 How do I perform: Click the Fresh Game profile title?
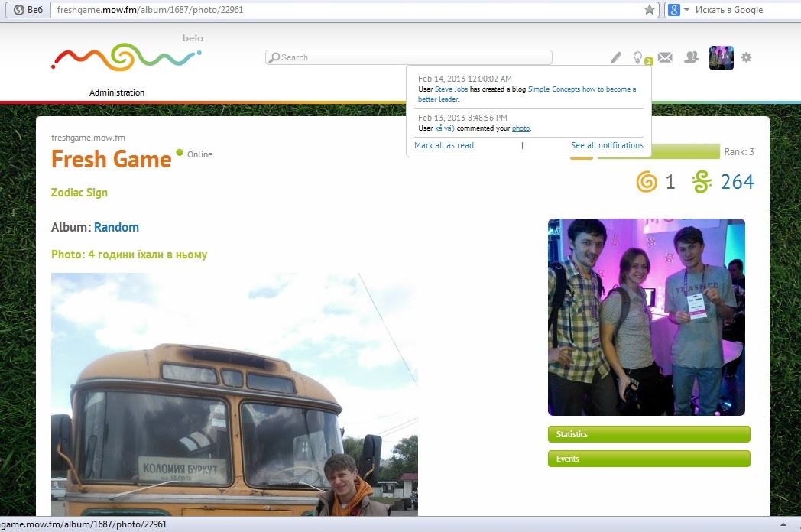tap(112, 160)
